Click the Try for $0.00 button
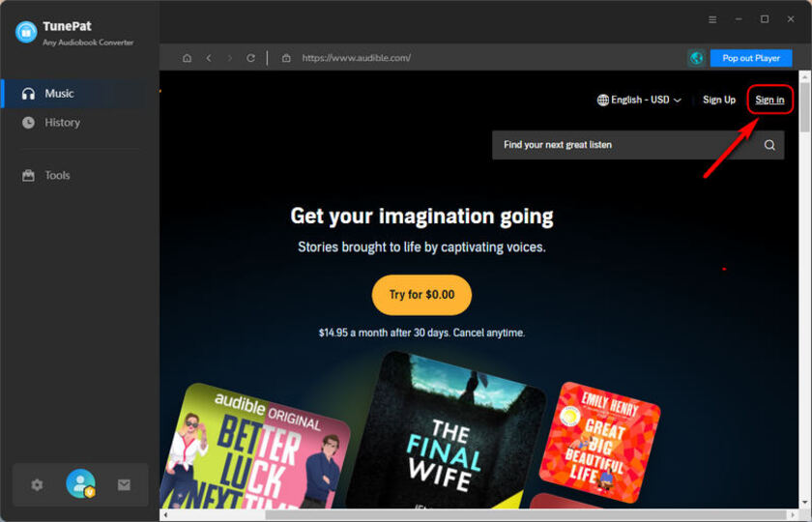 pyautogui.click(x=421, y=295)
